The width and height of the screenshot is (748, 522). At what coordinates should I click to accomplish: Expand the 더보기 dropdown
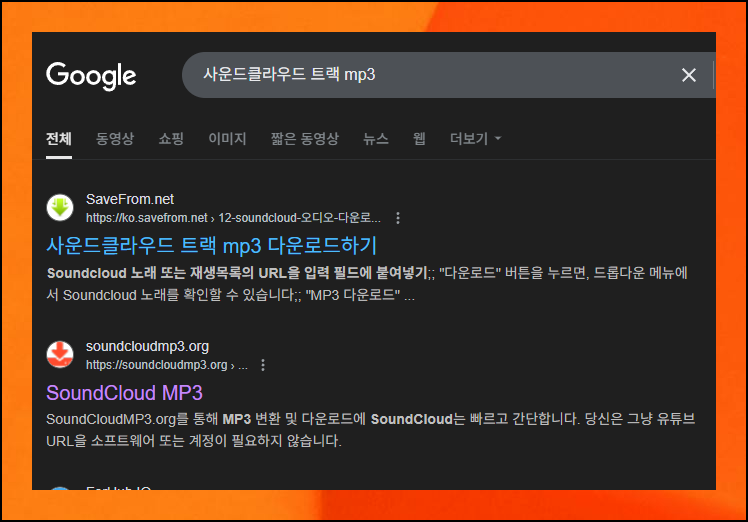point(476,139)
